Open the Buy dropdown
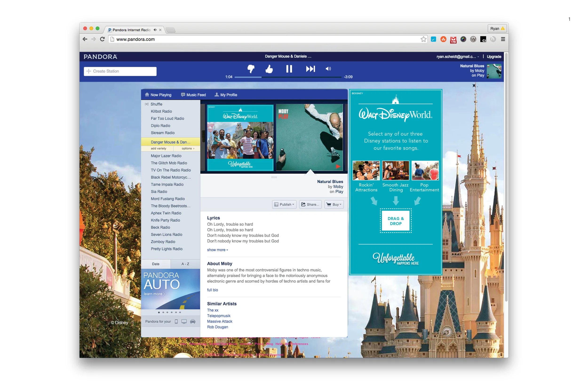The width and height of the screenshot is (588, 381). (x=334, y=204)
